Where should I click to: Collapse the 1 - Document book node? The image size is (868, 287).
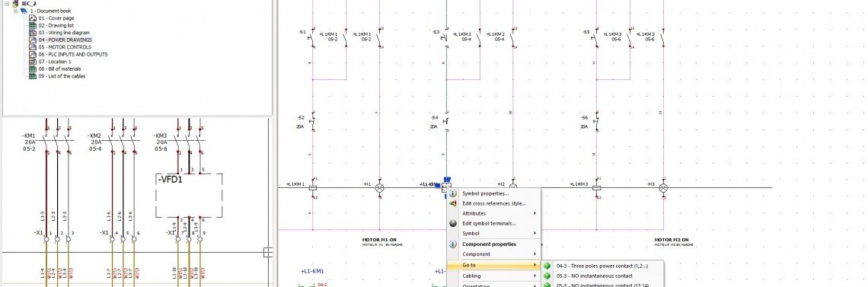click(x=15, y=11)
